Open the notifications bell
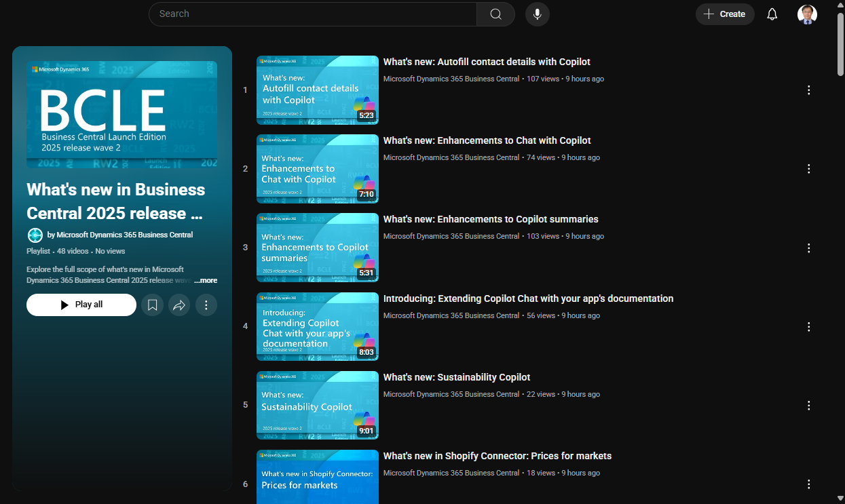 tap(772, 14)
